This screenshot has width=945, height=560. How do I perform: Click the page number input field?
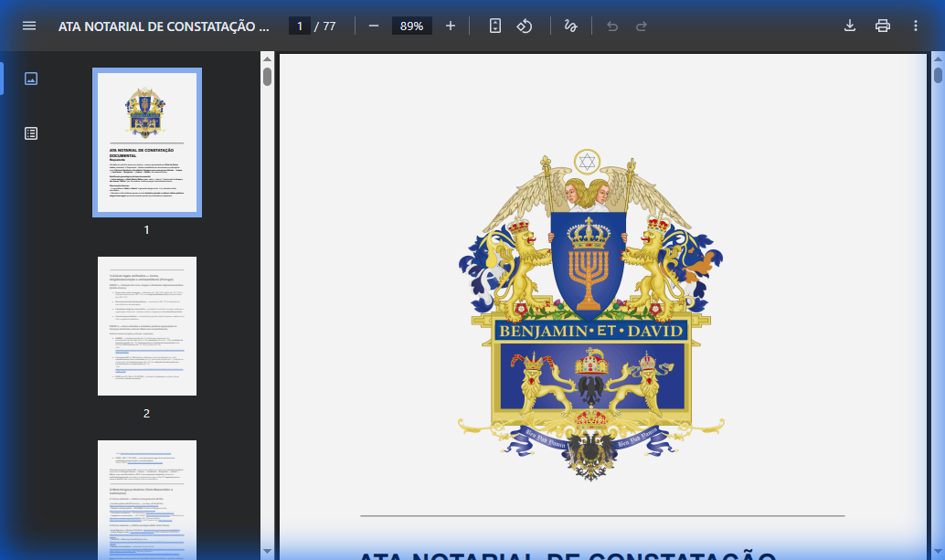click(299, 26)
